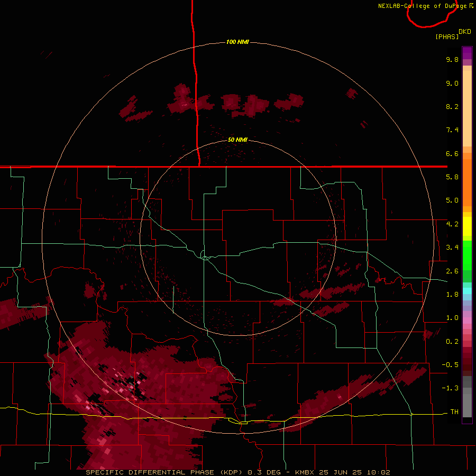Click the 9.0 scale value
This screenshot has width=476, height=476.
point(452,83)
